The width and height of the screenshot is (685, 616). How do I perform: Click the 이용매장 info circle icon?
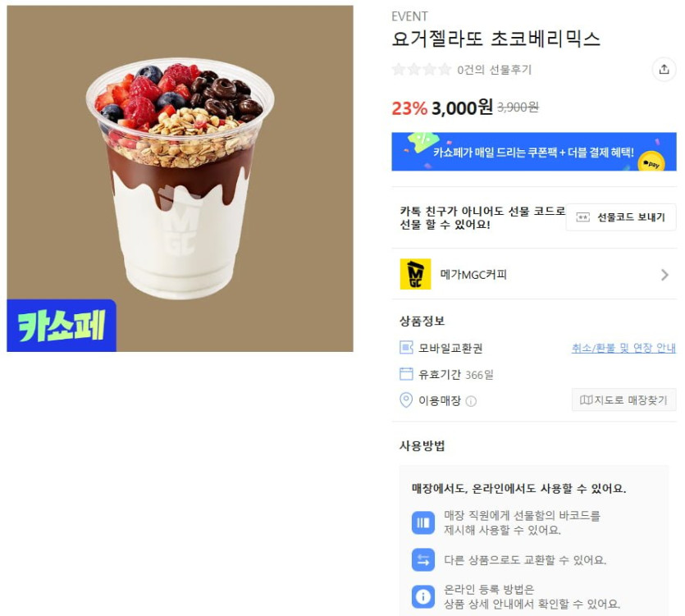click(471, 401)
